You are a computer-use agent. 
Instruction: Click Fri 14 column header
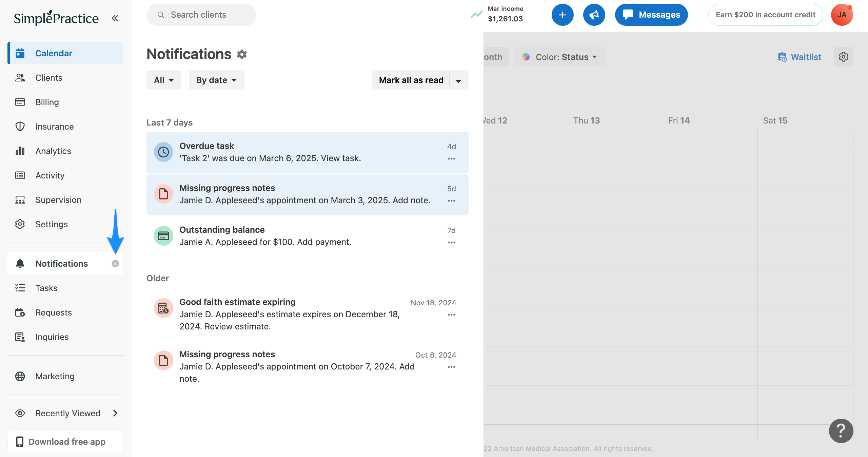[679, 120]
